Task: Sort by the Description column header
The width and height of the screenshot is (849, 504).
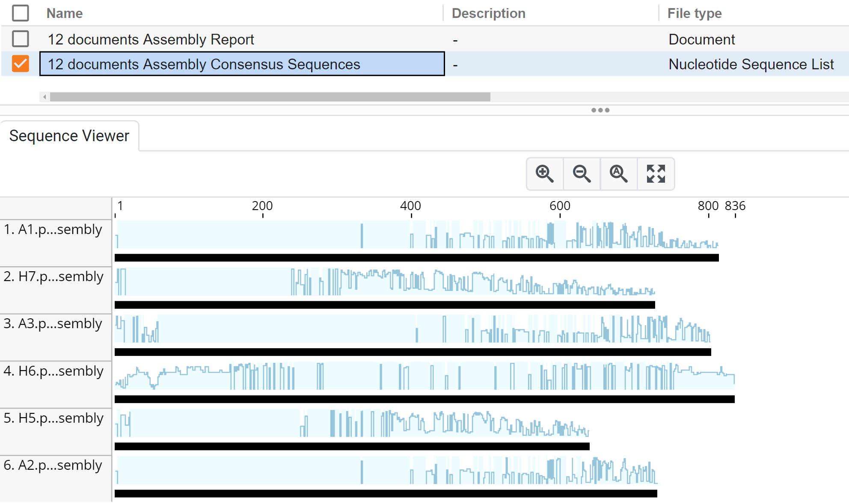Action: click(489, 13)
